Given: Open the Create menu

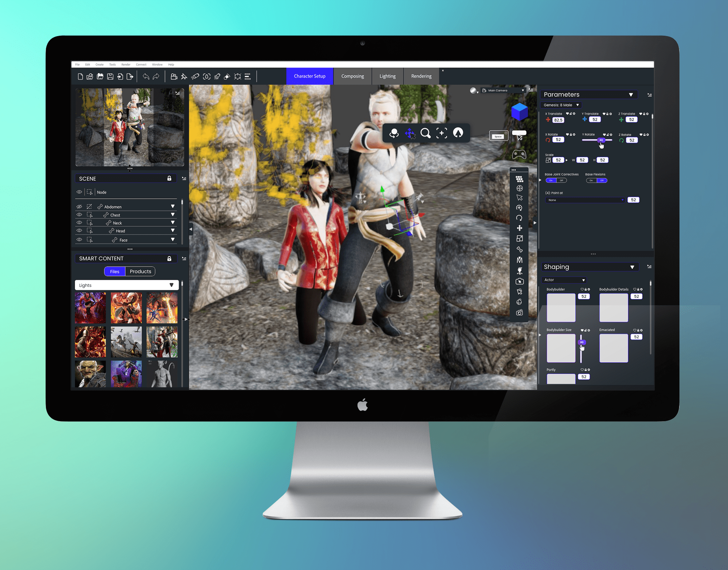Looking at the screenshot, I should tap(99, 65).
